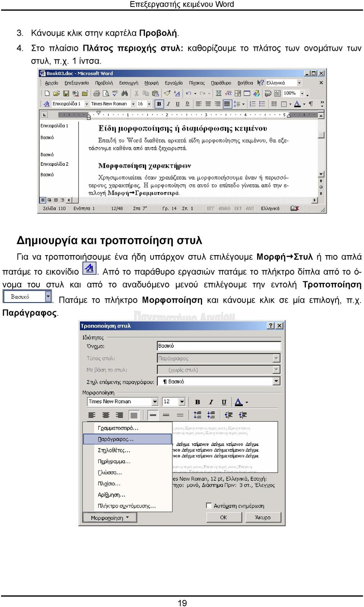Click font color A in style dialog
Image resolution: width=364 pixels, height=607 pixels.
point(238,402)
